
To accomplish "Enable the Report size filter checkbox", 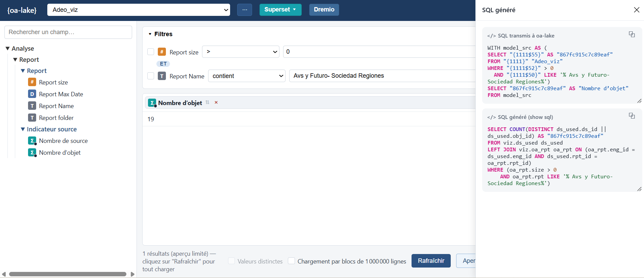I will tap(151, 52).
